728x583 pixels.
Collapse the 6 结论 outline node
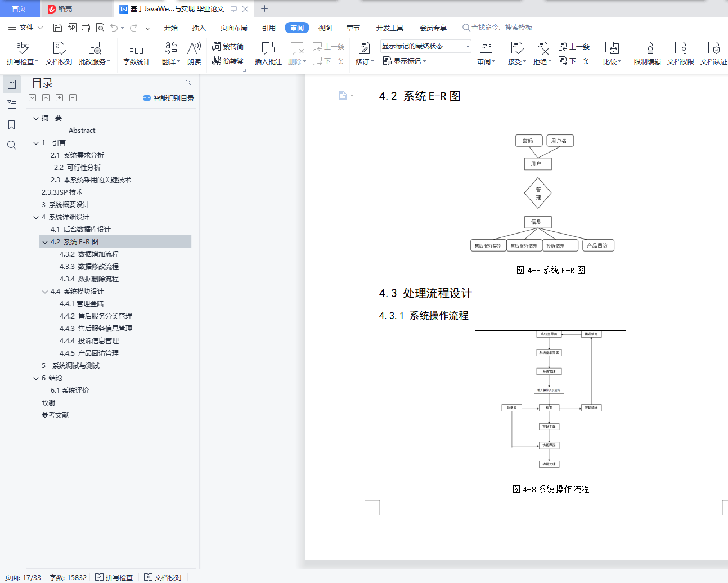tap(36, 378)
